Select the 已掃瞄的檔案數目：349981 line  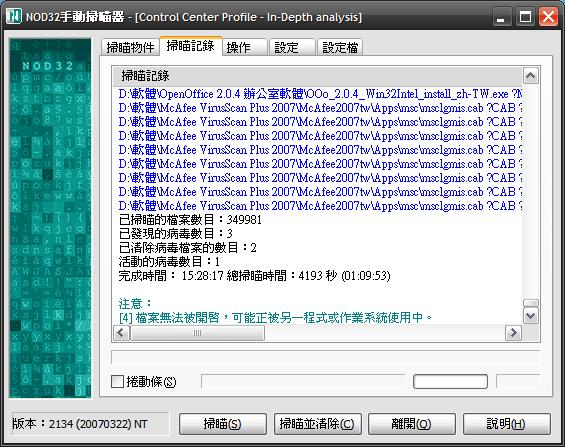point(190,219)
